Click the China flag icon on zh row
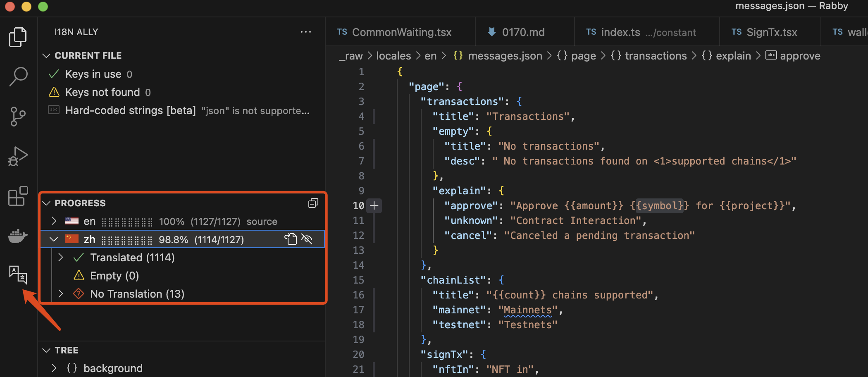Viewport: 868px width, 377px height. tap(72, 239)
